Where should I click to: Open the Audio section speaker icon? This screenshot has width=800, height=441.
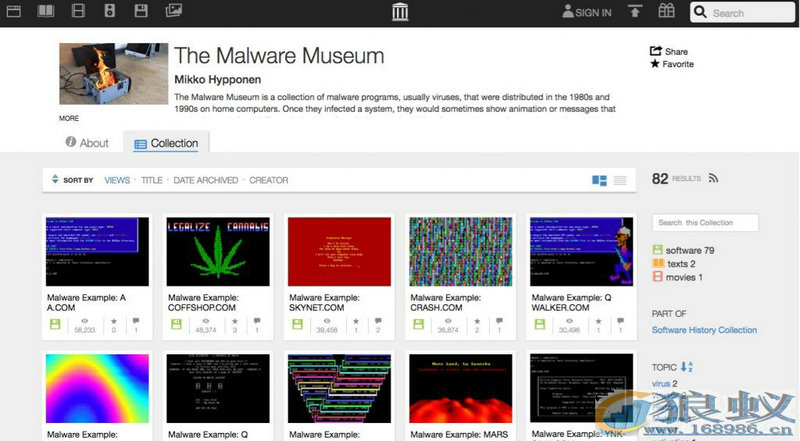pos(110,12)
